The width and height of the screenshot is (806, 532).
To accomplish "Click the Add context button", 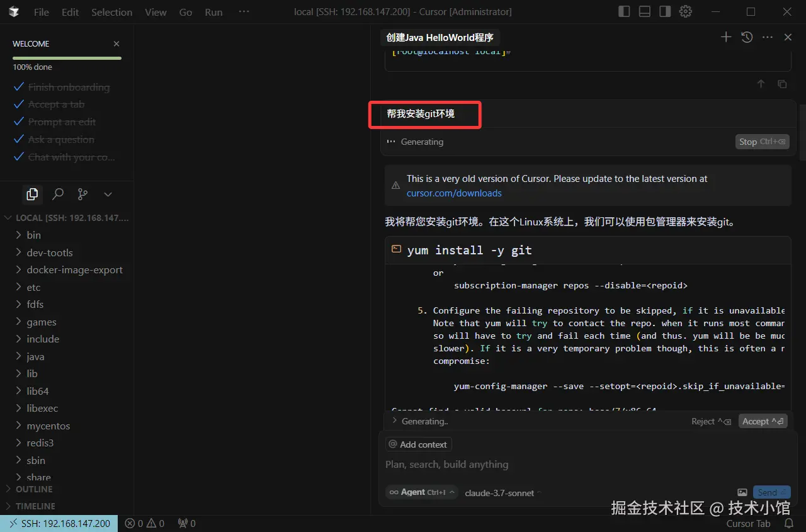I will coord(418,444).
